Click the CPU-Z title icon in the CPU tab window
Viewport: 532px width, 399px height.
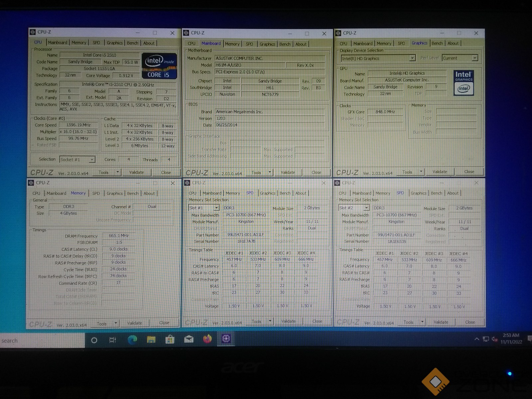(33, 32)
